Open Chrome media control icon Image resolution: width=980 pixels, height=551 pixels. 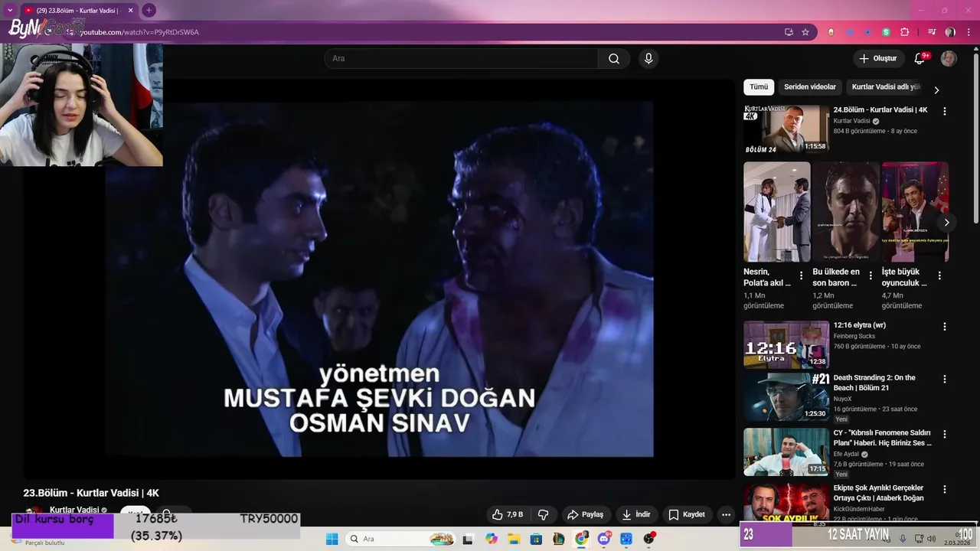tap(932, 32)
